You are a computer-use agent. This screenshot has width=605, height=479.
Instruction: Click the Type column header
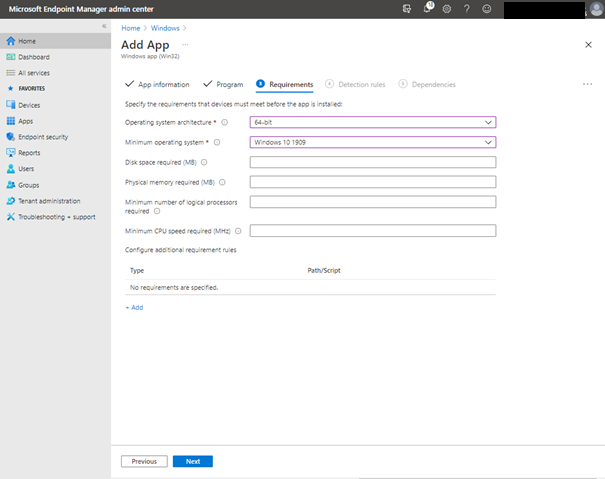(137, 271)
